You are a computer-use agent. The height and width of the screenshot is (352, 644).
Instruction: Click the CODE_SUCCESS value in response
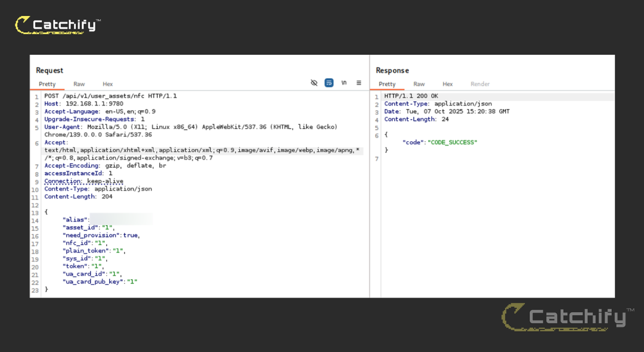coord(452,142)
